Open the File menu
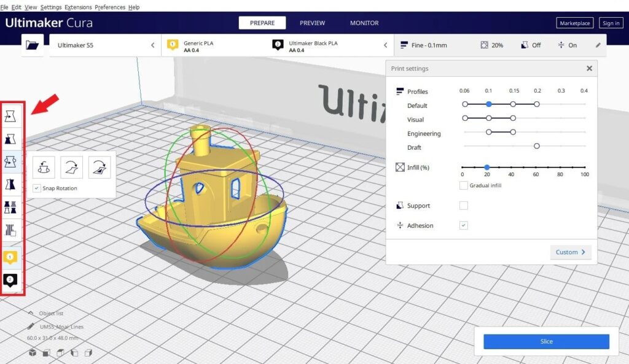 coord(4,7)
